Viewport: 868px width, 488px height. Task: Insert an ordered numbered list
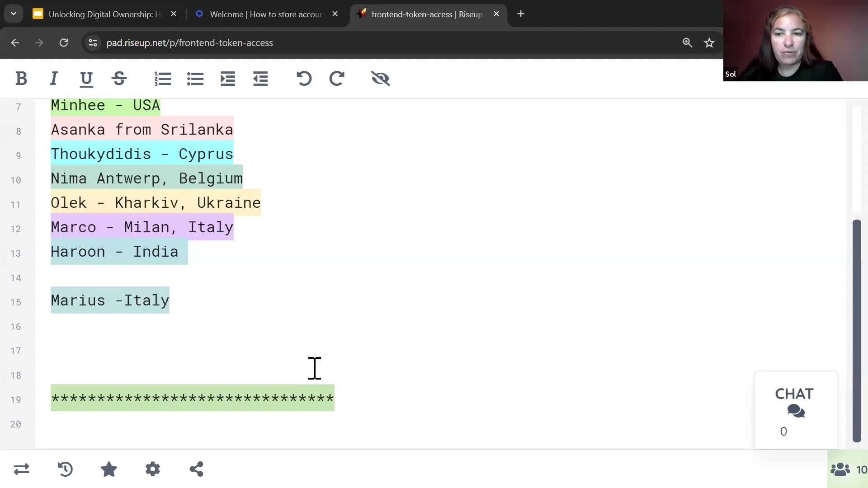[162, 79]
